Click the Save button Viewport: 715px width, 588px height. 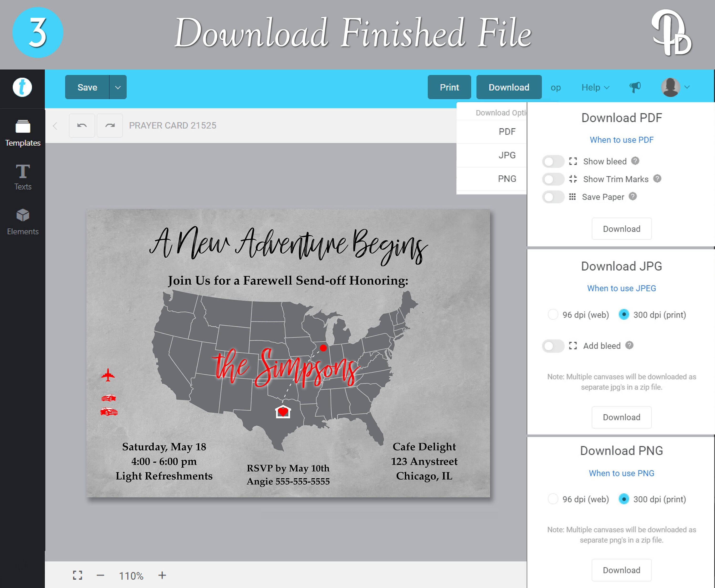pyautogui.click(x=87, y=87)
